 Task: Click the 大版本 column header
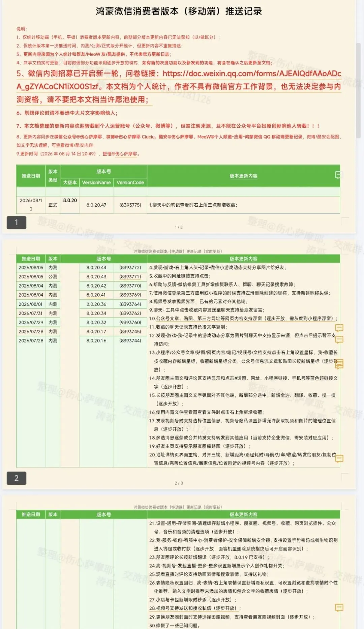pos(70,182)
